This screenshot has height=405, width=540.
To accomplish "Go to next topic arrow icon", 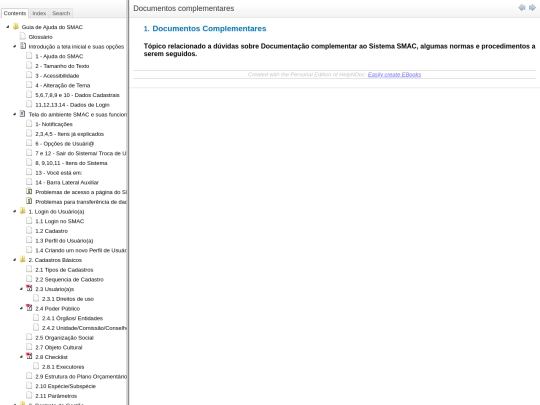I will coord(532,8).
